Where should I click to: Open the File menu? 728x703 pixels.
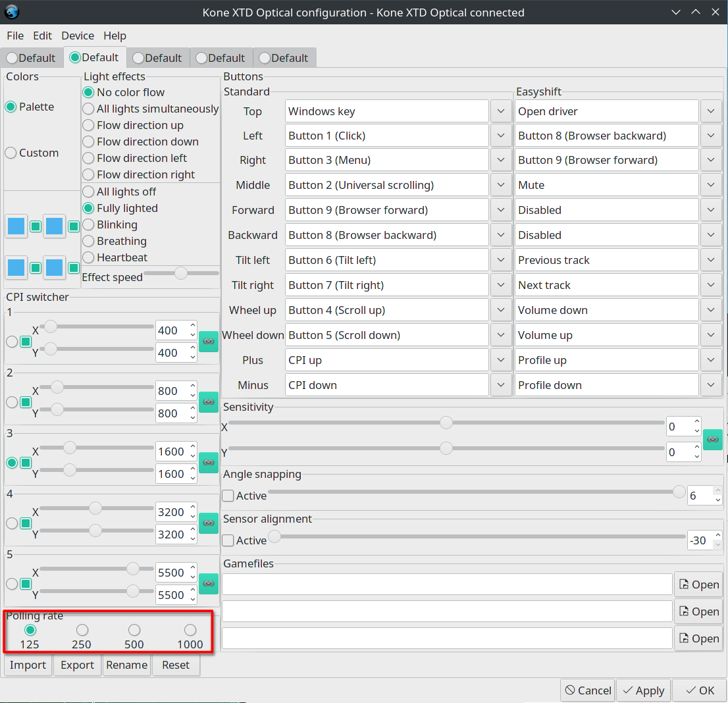pyautogui.click(x=15, y=36)
